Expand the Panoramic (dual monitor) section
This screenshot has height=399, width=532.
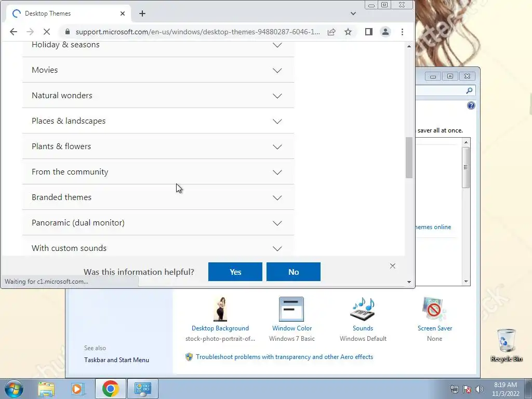(x=158, y=222)
